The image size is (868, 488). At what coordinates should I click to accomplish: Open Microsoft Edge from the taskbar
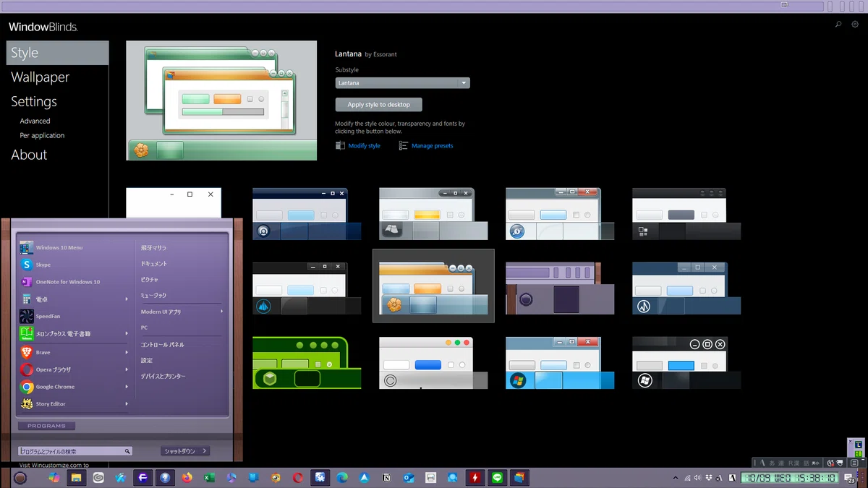click(x=342, y=478)
